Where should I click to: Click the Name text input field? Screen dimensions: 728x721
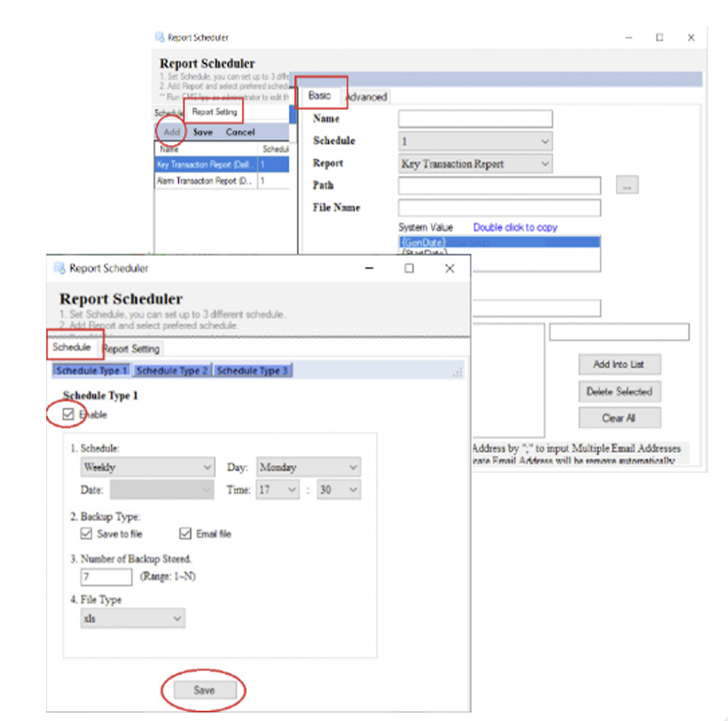click(475, 119)
